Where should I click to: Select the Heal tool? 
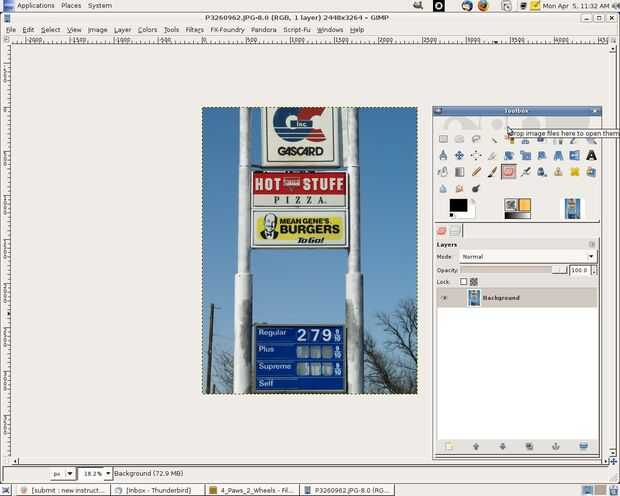pos(575,172)
